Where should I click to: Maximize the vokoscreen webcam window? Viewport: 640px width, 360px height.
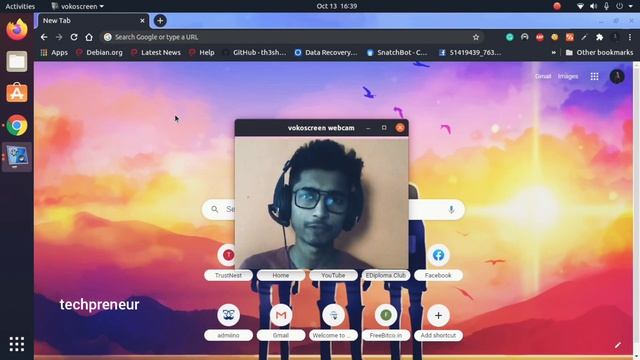[384, 128]
